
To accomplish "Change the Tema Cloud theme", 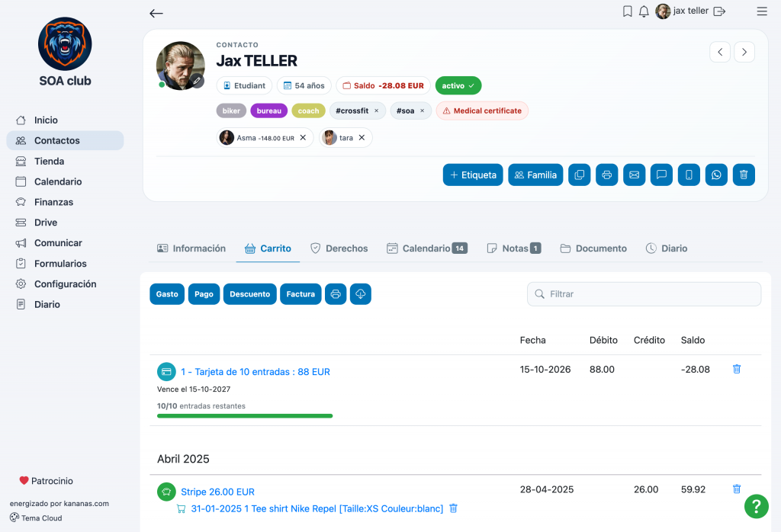I will tap(36, 518).
